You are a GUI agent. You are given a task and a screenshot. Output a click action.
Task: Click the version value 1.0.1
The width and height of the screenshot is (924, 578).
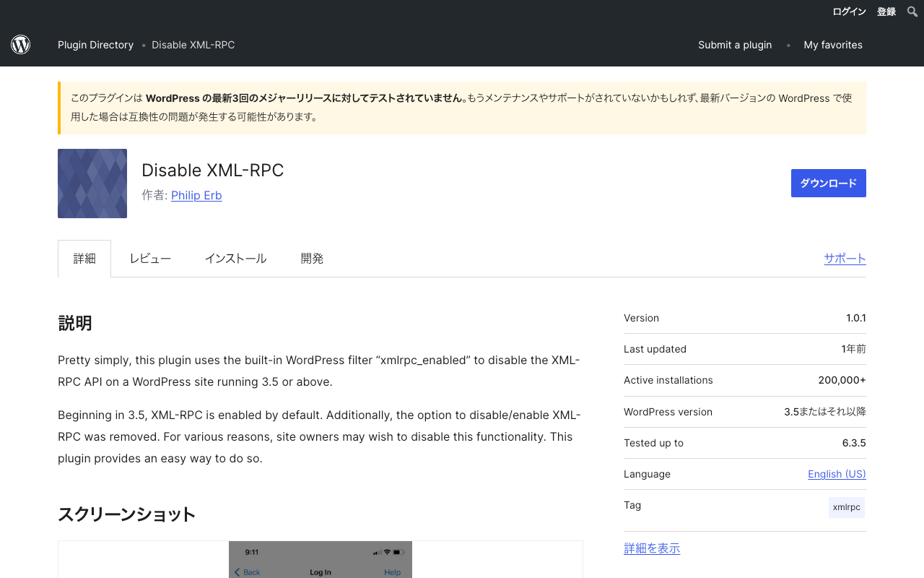(x=856, y=318)
